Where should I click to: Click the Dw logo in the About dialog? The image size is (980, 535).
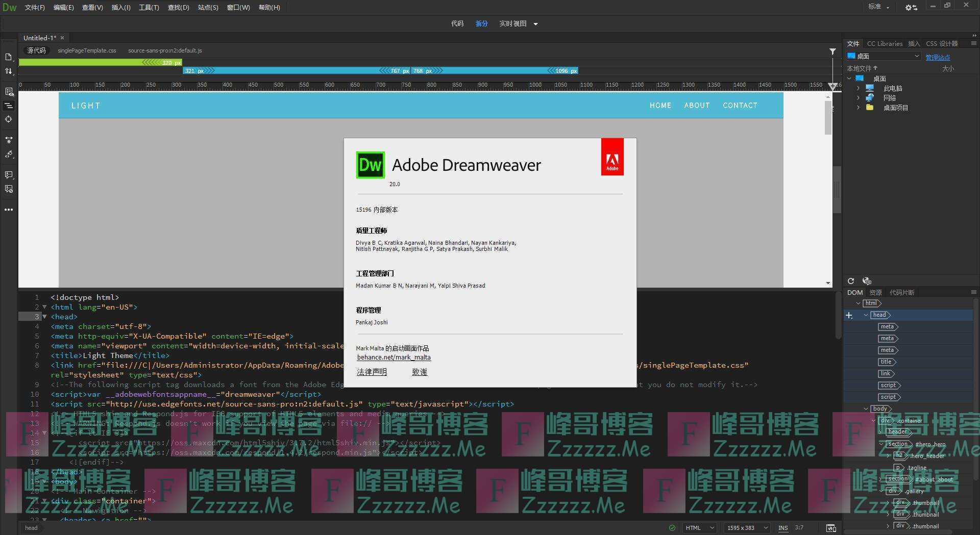[370, 165]
